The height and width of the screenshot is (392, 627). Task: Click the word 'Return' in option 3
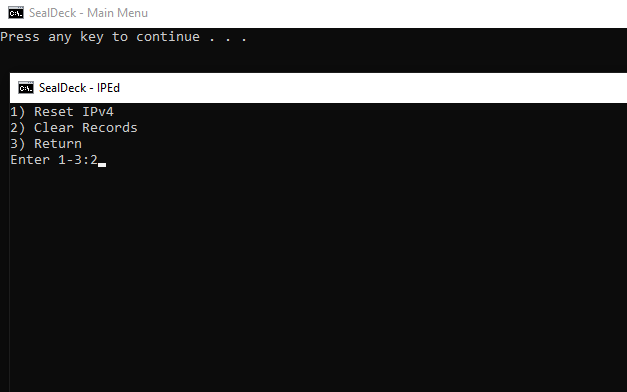coord(58,144)
